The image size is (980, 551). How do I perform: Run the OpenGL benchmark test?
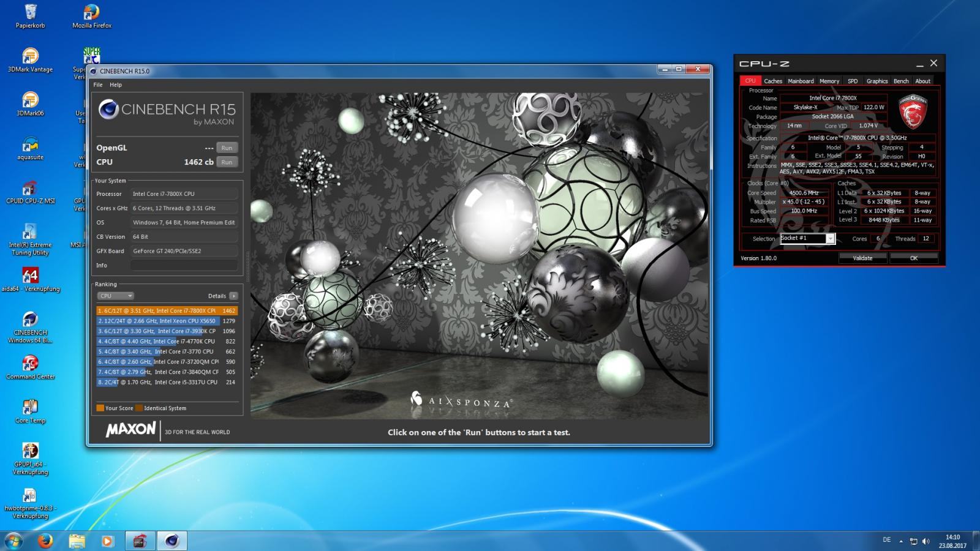227,148
